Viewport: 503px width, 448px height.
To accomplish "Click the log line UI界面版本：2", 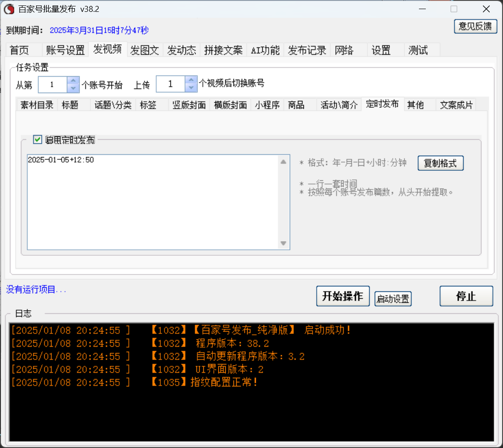I will click(x=229, y=369).
